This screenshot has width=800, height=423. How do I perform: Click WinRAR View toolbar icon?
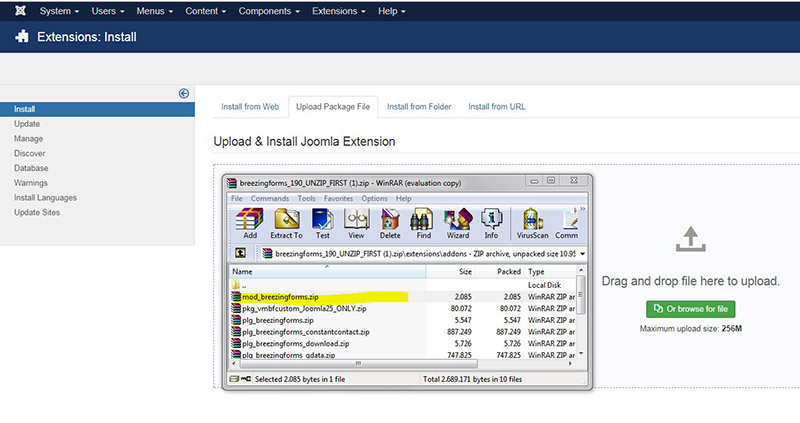coord(356,223)
